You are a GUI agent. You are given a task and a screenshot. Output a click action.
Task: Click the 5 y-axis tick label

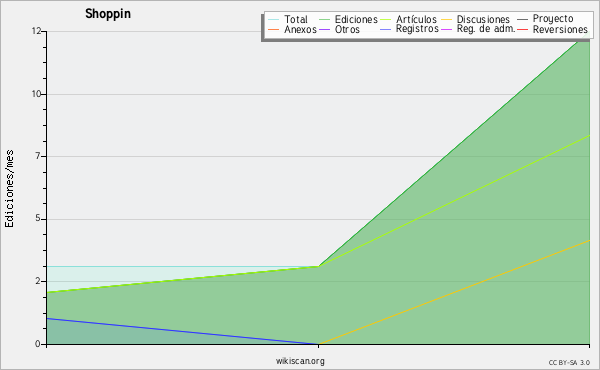[38, 218]
